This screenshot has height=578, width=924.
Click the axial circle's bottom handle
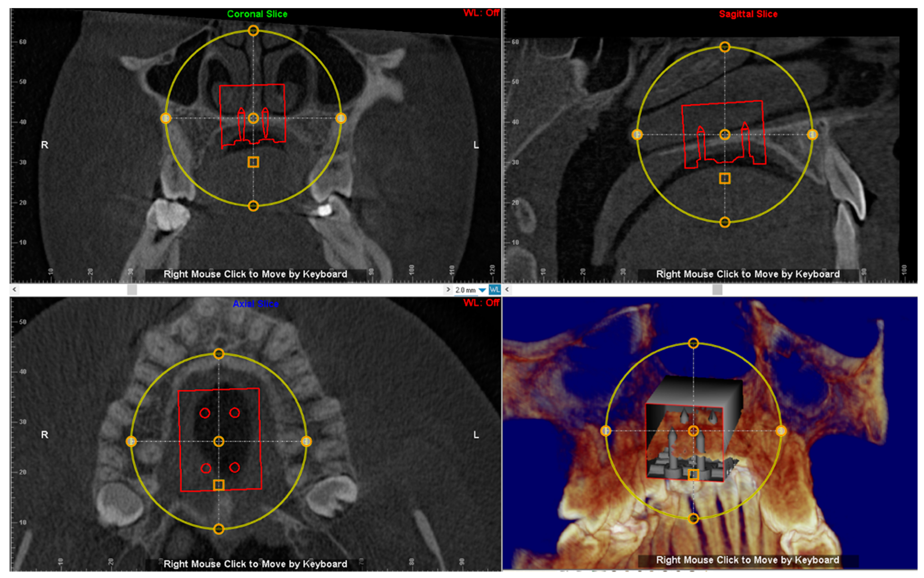(219, 529)
